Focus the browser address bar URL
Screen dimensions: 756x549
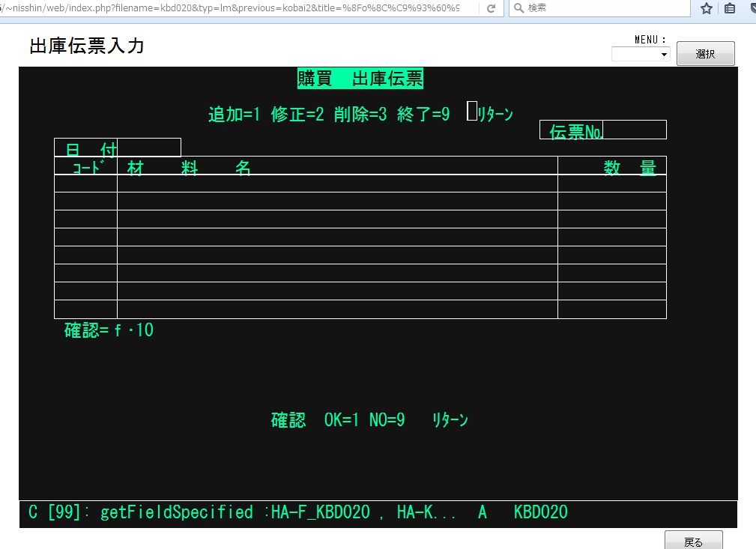pos(232,8)
